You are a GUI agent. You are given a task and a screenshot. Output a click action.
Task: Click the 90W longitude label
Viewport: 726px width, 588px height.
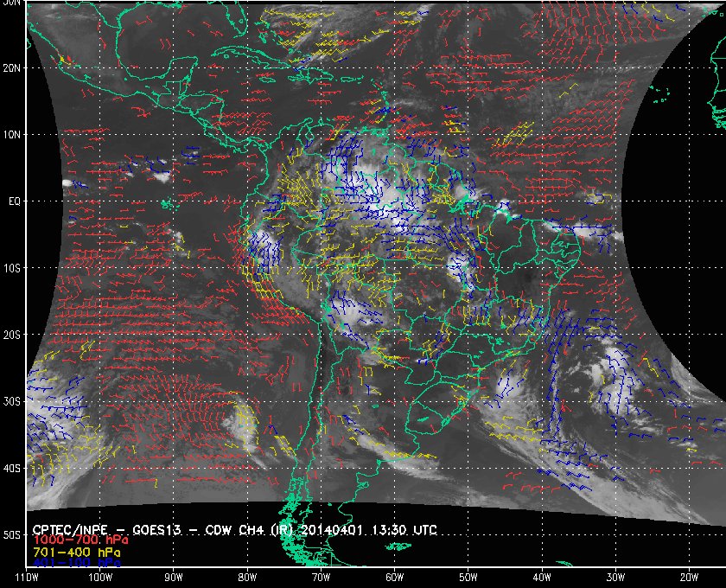[174, 578]
